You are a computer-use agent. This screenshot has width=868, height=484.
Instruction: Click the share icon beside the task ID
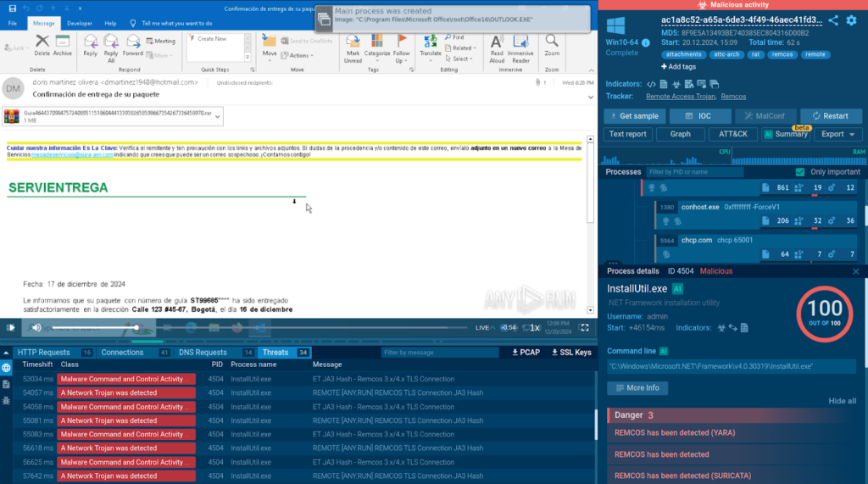coord(833,20)
